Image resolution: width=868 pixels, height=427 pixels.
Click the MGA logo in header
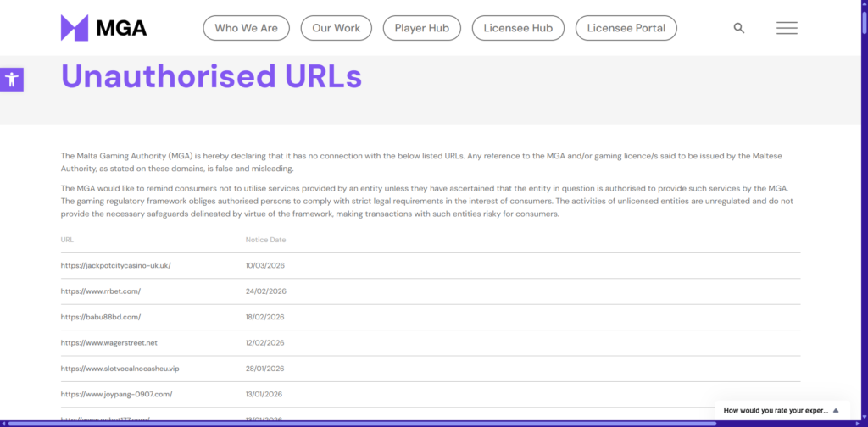[x=103, y=28]
